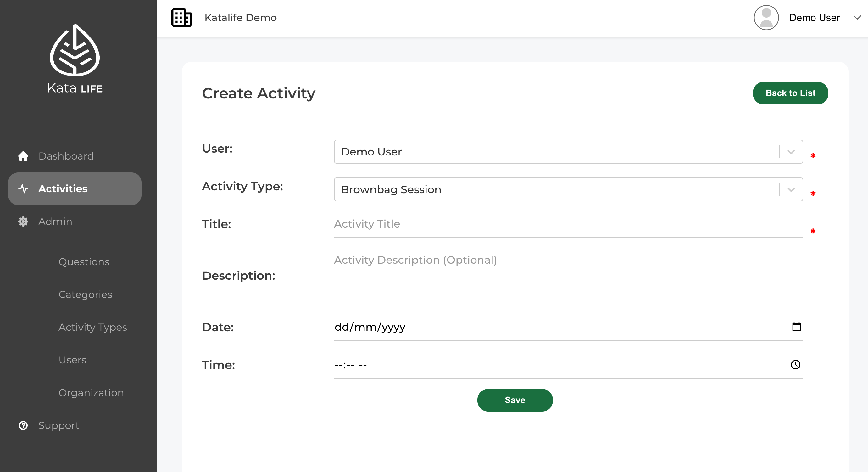
Task: Click the Support question mark icon
Action: [x=23, y=425]
